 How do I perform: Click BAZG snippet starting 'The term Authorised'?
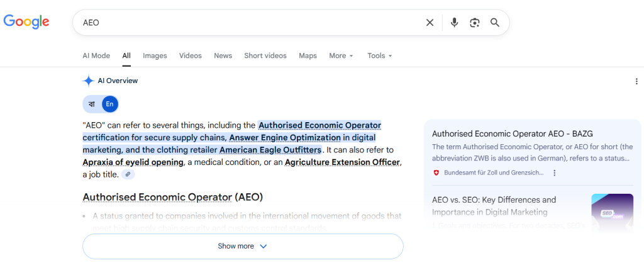(x=532, y=152)
